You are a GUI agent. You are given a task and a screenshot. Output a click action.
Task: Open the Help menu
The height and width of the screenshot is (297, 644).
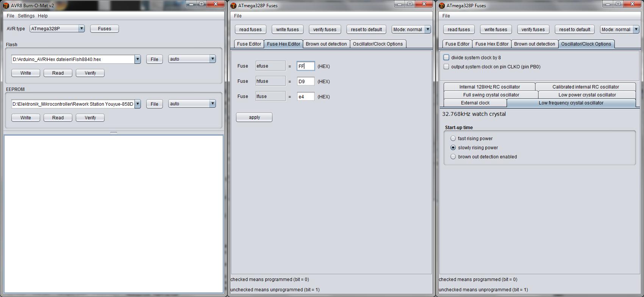click(43, 16)
